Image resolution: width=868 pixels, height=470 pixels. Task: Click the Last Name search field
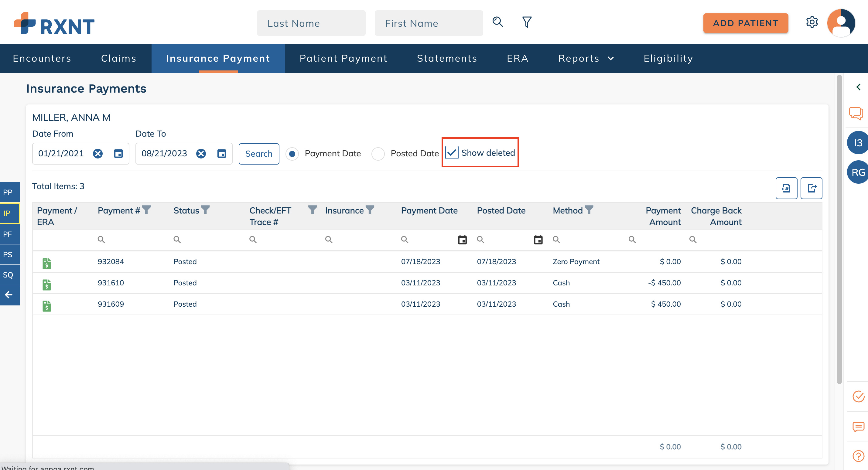(x=311, y=23)
